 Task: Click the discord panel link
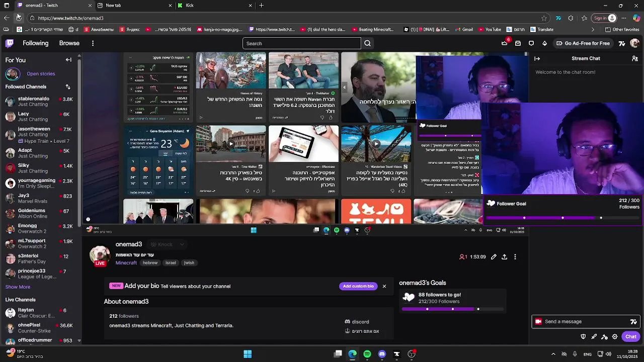(357, 322)
